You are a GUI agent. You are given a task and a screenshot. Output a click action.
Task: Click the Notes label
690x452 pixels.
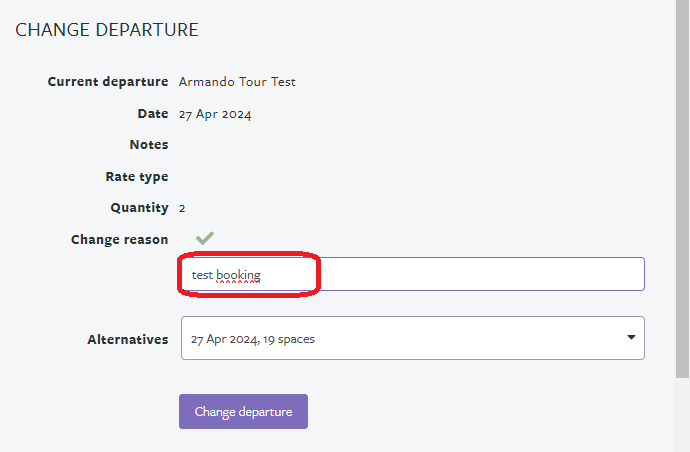(149, 145)
